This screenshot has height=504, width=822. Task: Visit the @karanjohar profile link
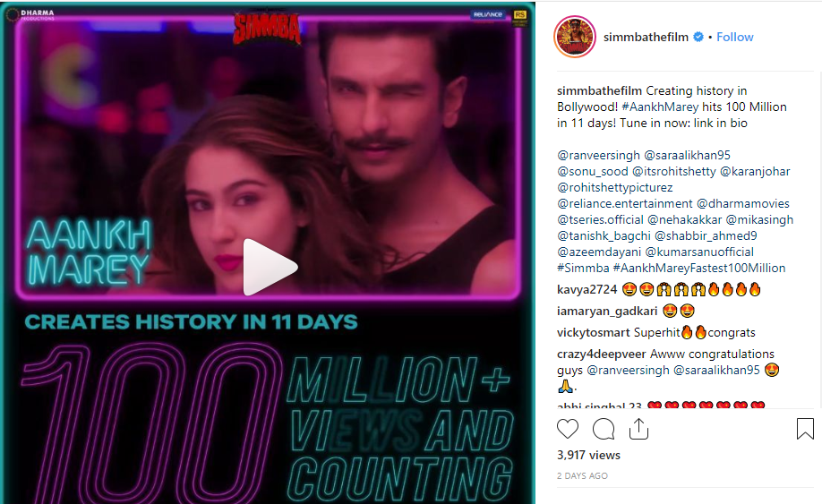pos(755,171)
